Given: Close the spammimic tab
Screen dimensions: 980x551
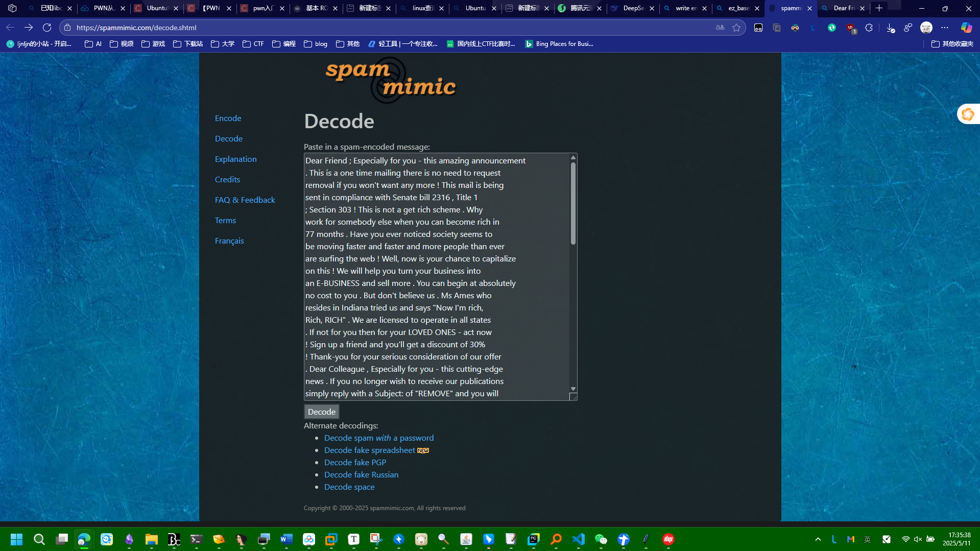Looking at the screenshot, I should 809,8.
